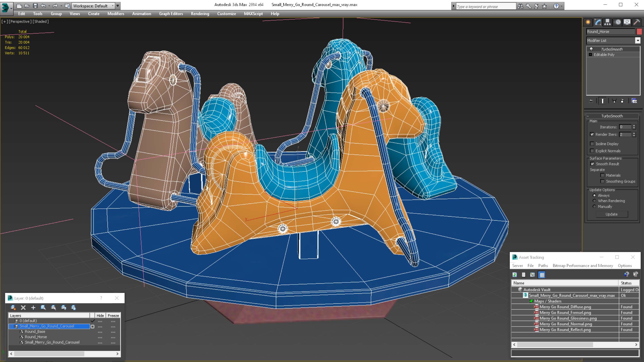Create a new layer with plus icon

(33, 307)
